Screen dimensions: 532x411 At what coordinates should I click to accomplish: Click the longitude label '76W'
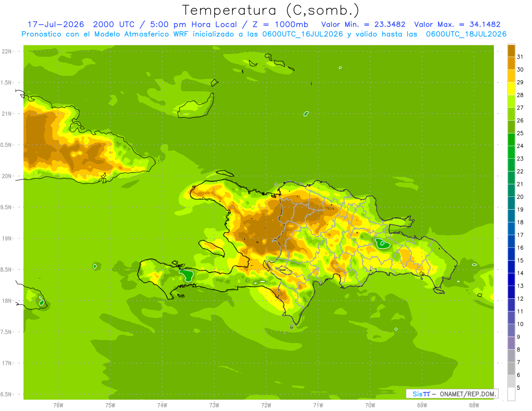pos(58,405)
